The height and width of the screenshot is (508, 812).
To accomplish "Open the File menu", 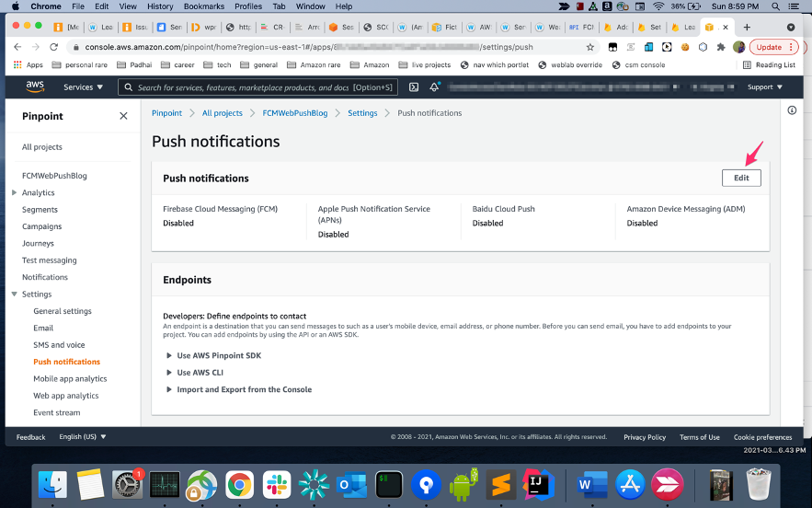I will [78, 6].
